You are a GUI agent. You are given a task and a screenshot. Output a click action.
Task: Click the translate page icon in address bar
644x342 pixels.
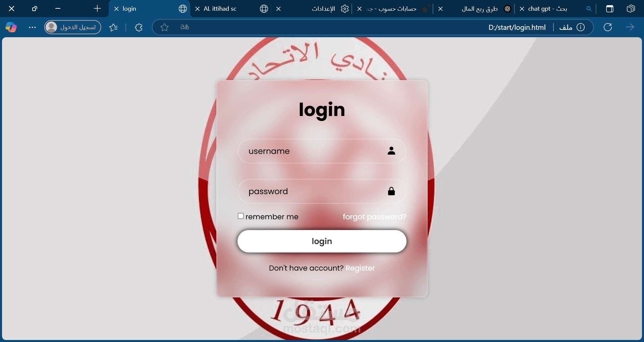point(185,27)
